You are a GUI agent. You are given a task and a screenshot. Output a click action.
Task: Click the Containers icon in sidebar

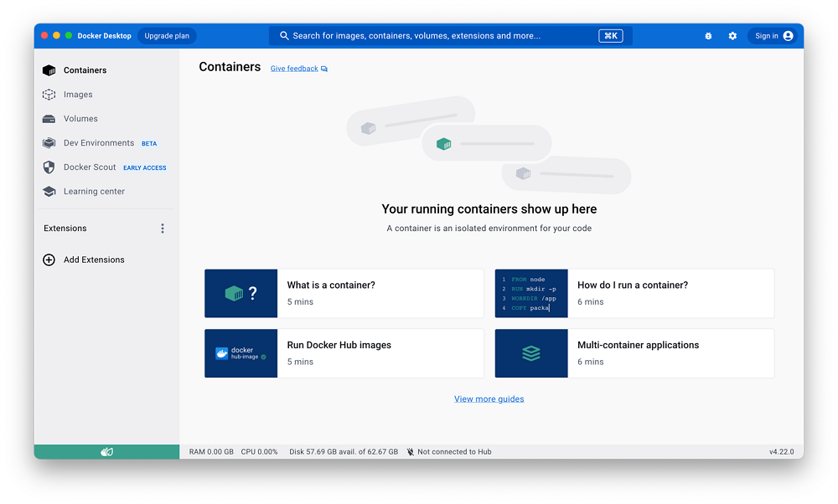(x=49, y=70)
